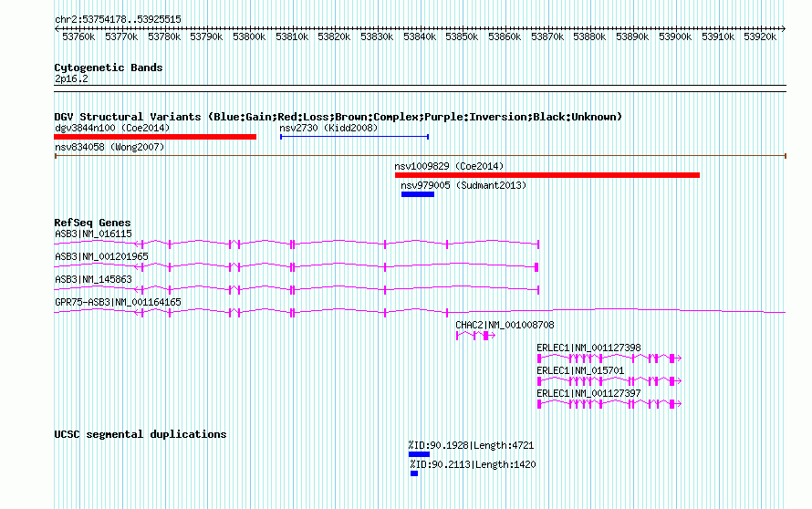Viewport: 812px width, 509px height.
Task: Open the dgv3844n100 (Coe2014) label
Action: (x=112, y=128)
